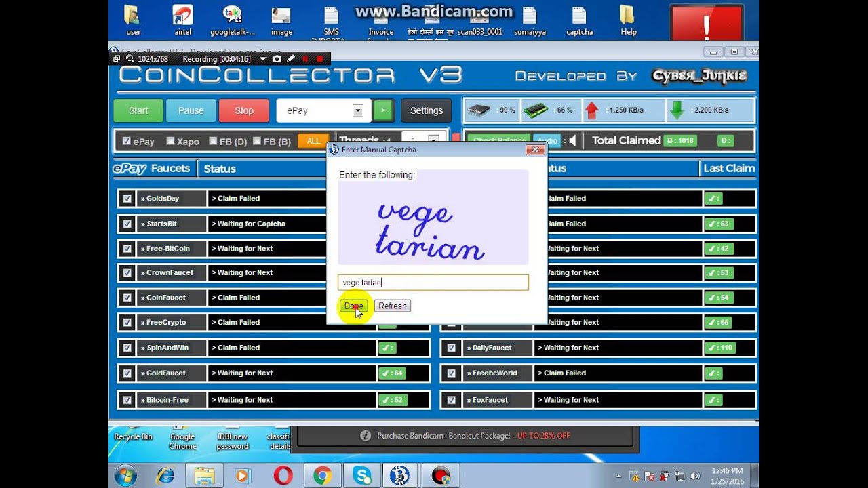Open the googletalk desktop shortcut
The height and width of the screenshot is (488, 868).
(233, 20)
